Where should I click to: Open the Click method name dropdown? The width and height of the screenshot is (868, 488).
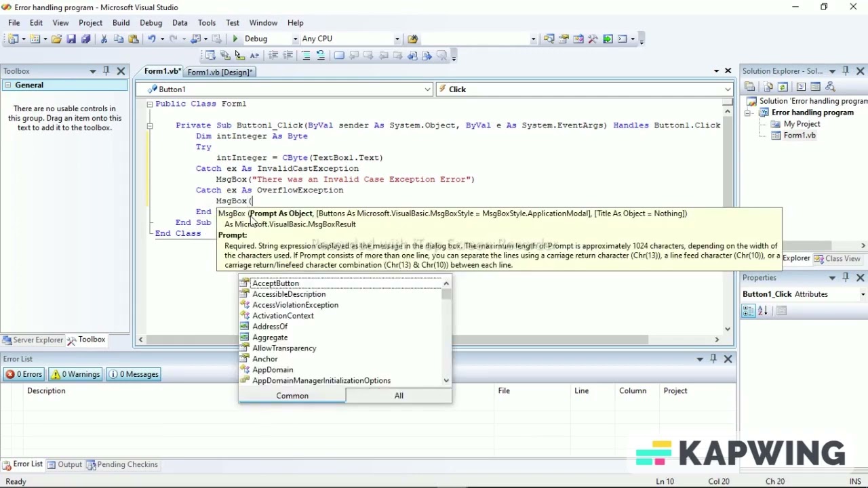click(x=728, y=89)
